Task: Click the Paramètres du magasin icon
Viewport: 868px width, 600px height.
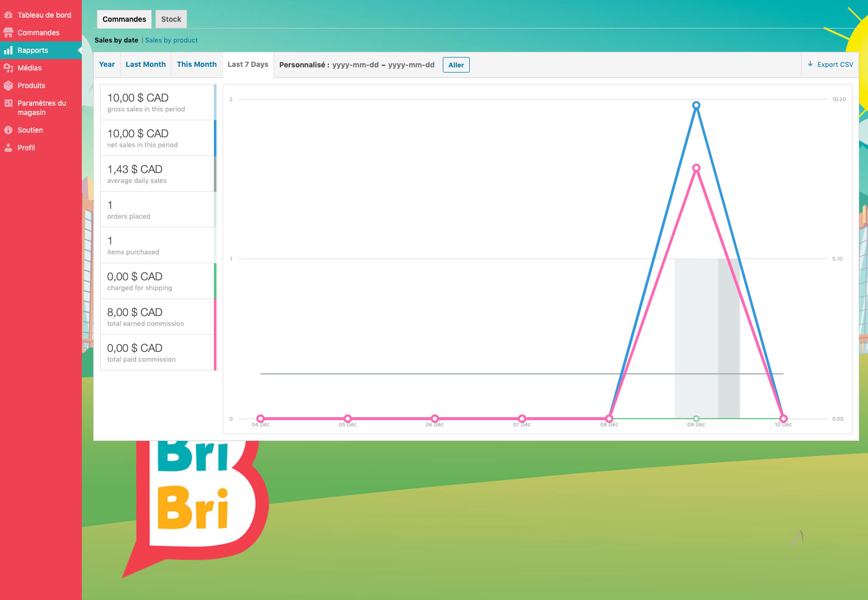Action: click(8, 103)
